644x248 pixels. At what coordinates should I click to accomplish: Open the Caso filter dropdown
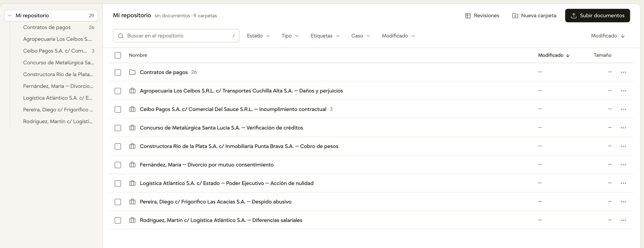pos(361,36)
